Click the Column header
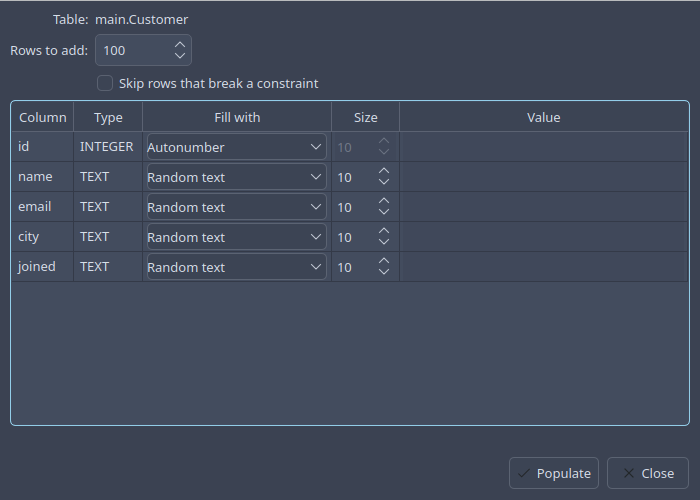The image size is (700, 500). (x=42, y=117)
